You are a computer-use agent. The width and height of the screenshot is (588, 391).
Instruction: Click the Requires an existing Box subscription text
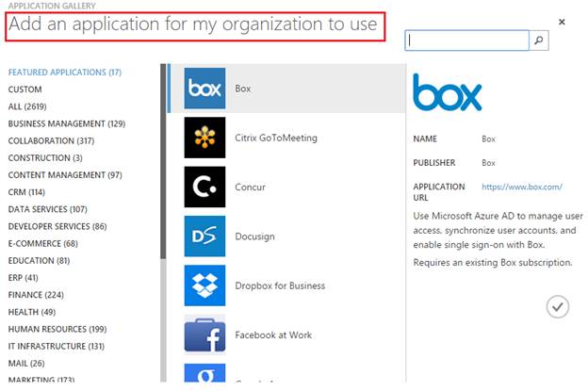[493, 263]
